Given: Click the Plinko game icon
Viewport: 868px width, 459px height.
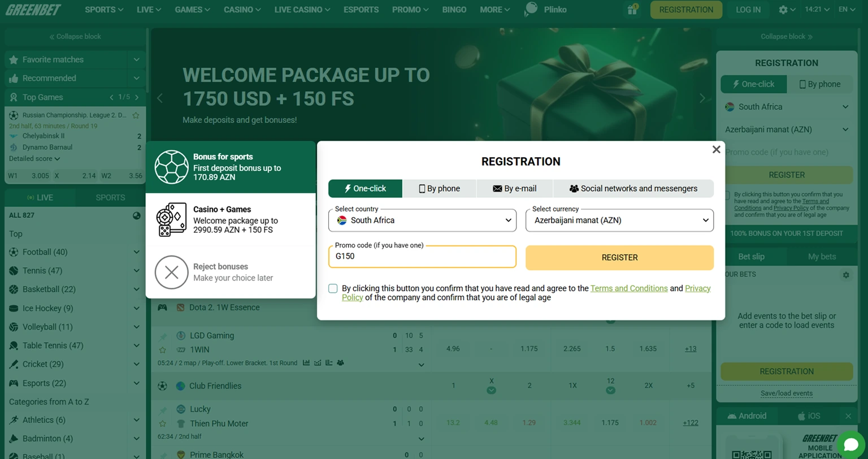Looking at the screenshot, I should tap(531, 10).
